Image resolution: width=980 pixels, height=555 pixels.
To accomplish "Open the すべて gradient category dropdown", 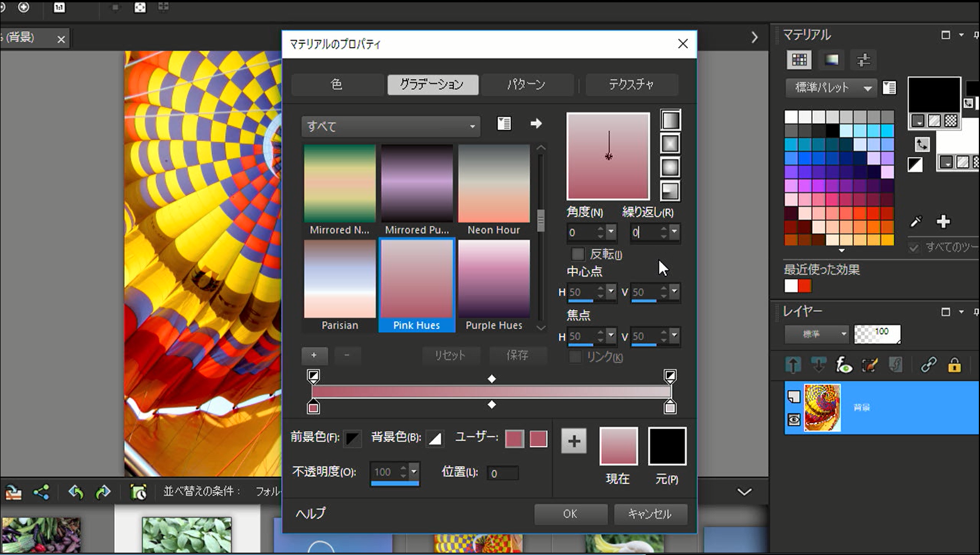I will click(x=389, y=126).
